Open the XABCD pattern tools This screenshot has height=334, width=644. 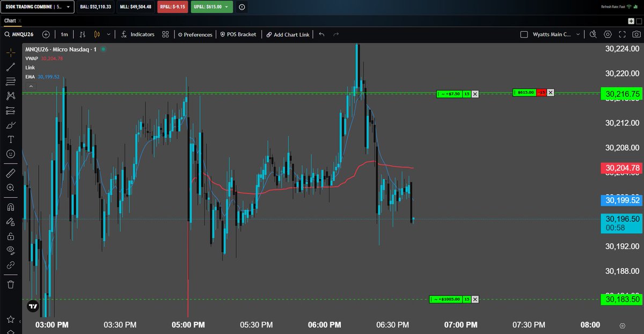[x=11, y=96]
